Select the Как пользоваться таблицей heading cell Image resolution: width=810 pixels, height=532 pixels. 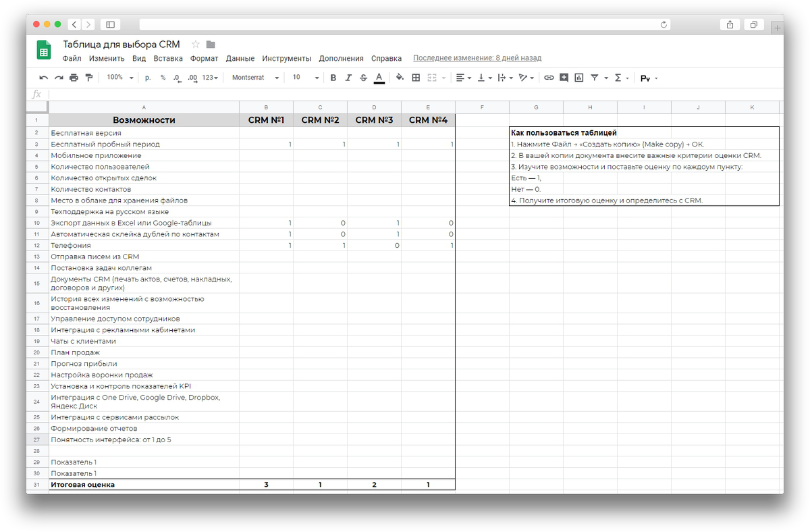564,133
